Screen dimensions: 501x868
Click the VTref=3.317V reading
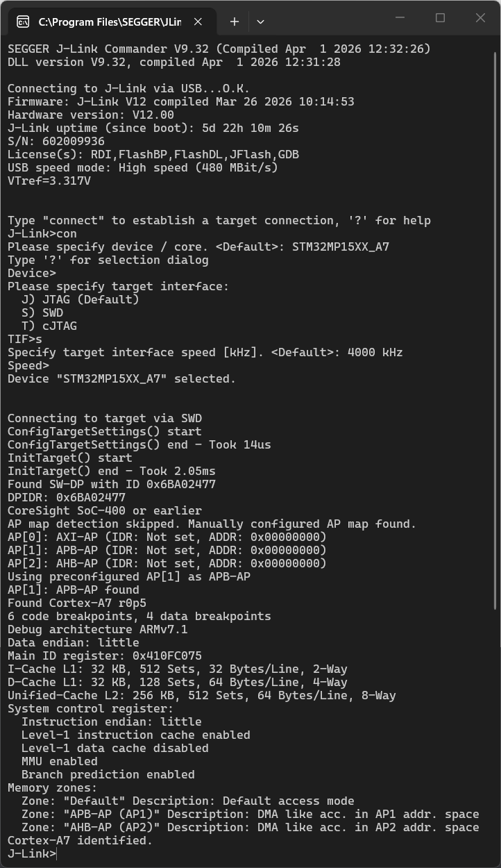[49, 181]
